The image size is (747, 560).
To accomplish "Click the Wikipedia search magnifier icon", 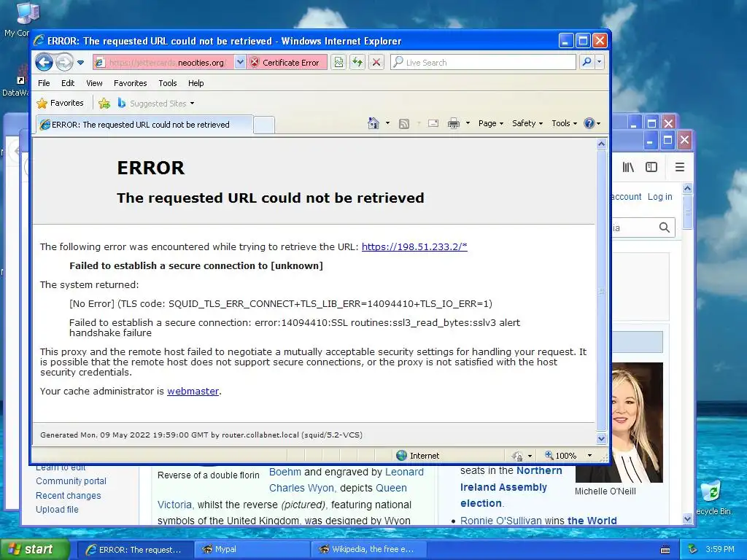I will [664, 227].
